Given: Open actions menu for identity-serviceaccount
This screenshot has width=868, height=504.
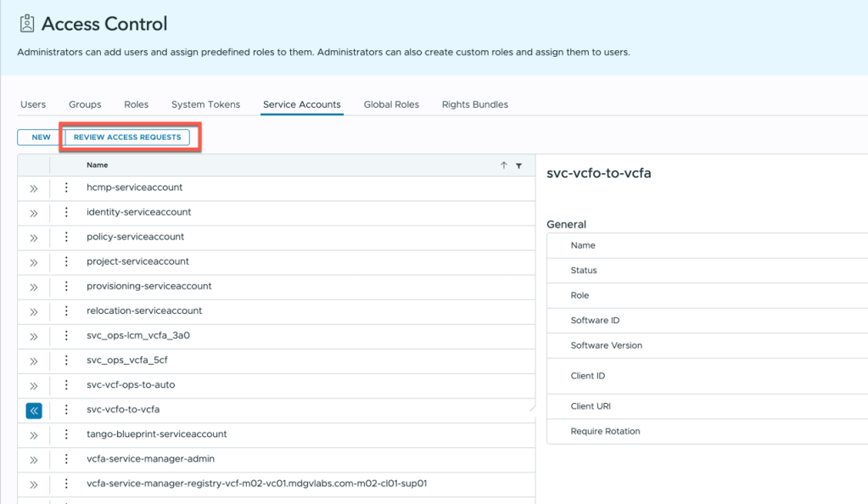Looking at the screenshot, I should (x=66, y=212).
